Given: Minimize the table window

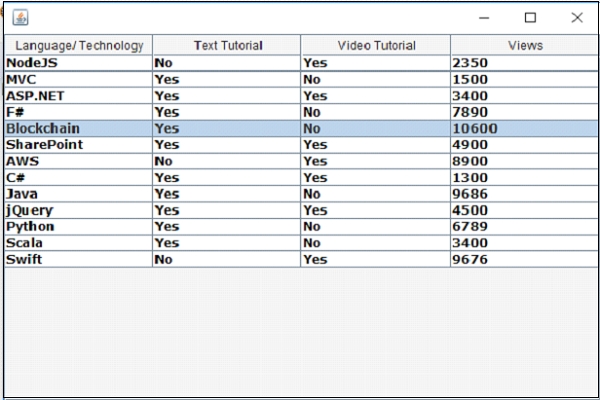Looking at the screenshot, I should 484,17.
